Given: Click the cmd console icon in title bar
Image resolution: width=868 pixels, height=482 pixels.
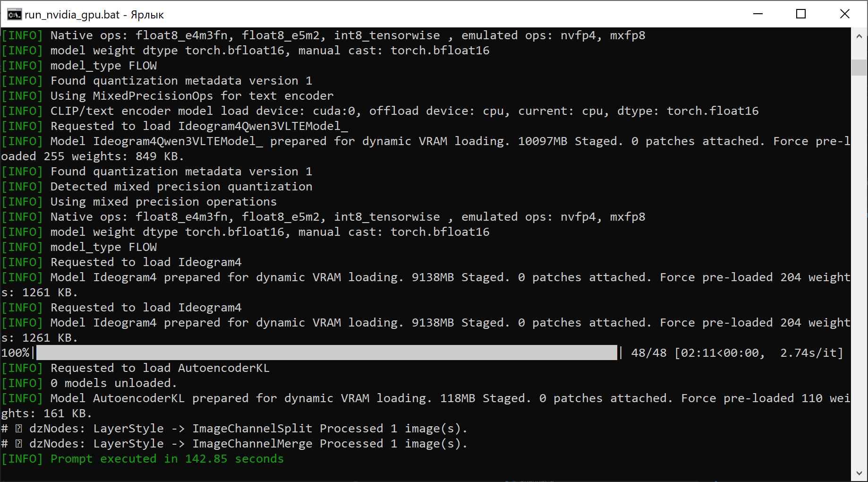Looking at the screenshot, I should pyautogui.click(x=14, y=15).
